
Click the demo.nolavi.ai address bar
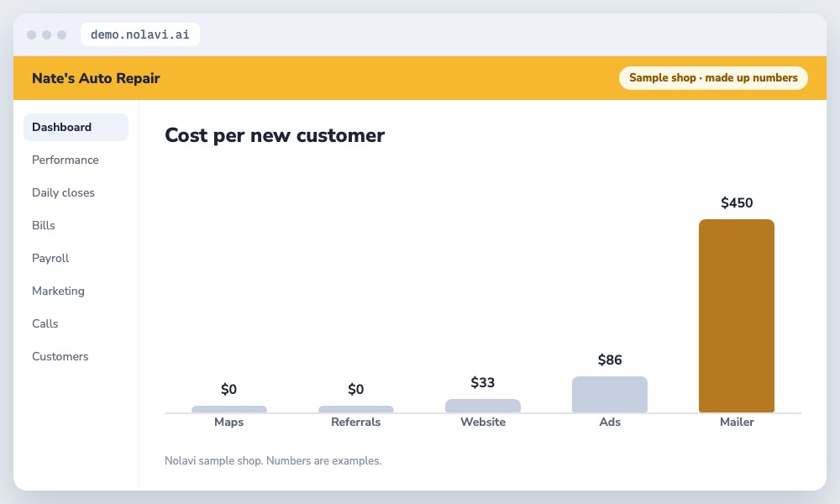[x=139, y=34]
